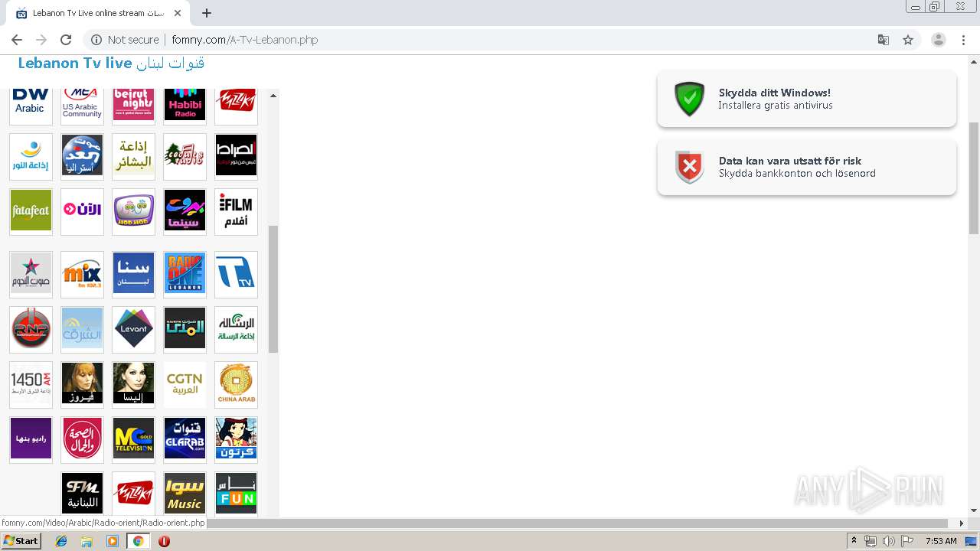Switch to Chrome in the taskbar
This screenshot has height=551, width=980.
click(138, 541)
